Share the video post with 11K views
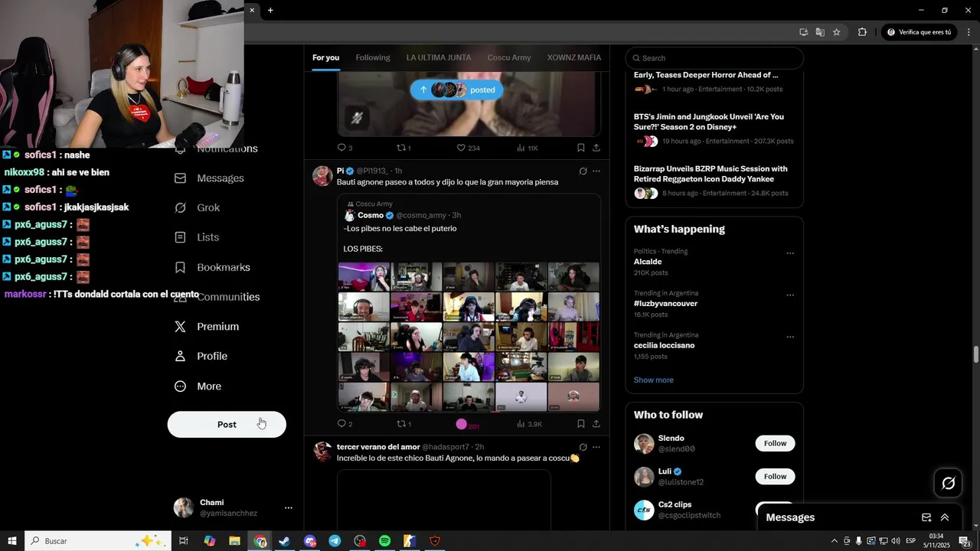980x551 pixels. tap(596, 148)
